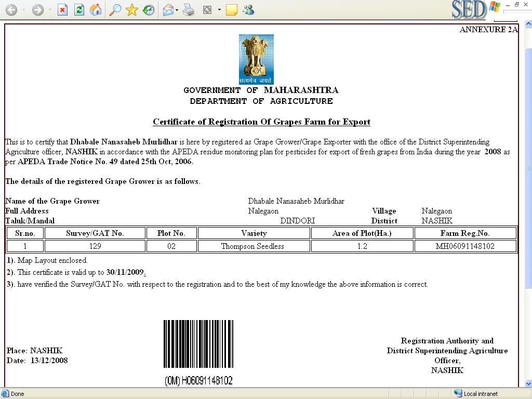The width and height of the screenshot is (532, 399).
Task: Click the Thompson Seedless variety cell
Action: point(253,246)
